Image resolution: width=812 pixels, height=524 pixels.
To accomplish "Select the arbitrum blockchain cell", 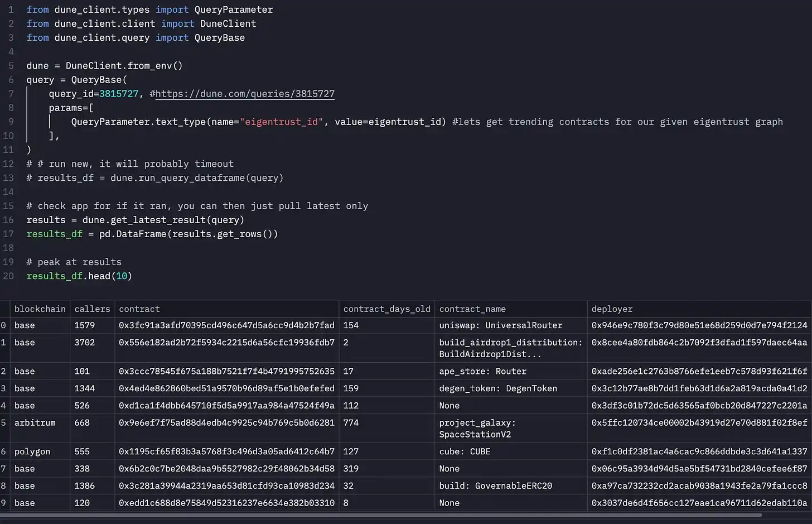I will [35, 423].
